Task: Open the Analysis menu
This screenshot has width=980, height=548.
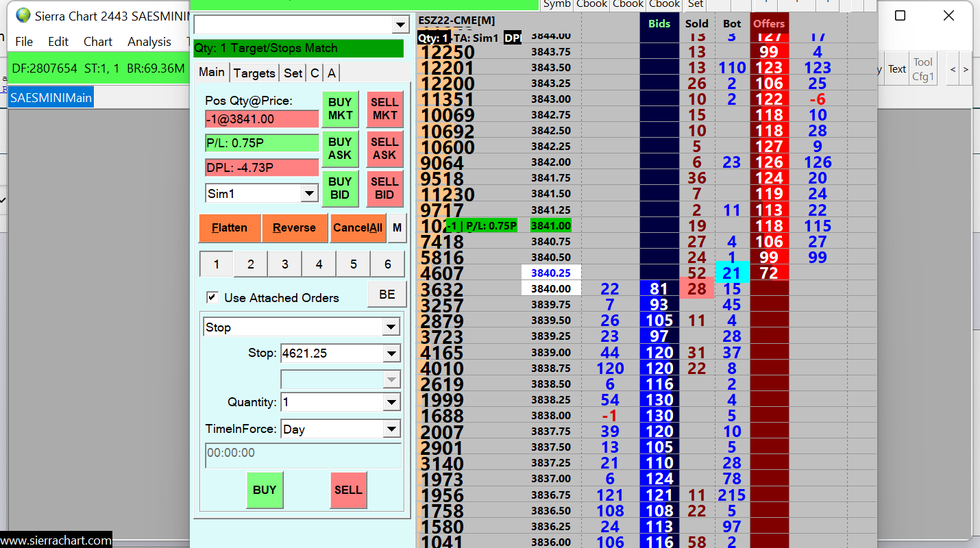Action: [x=149, y=42]
